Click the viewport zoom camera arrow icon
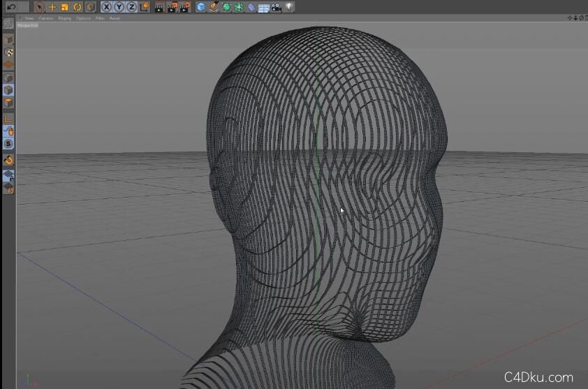This screenshot has width=588, height=389. pos(575,18)
